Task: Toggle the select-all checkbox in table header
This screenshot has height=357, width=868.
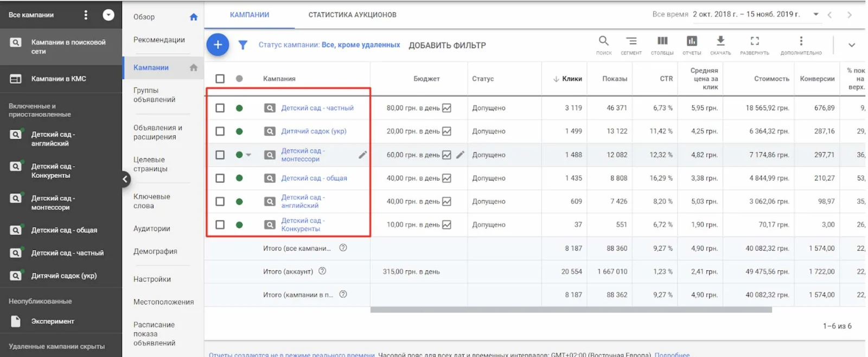Action: (x=220, y=79)
